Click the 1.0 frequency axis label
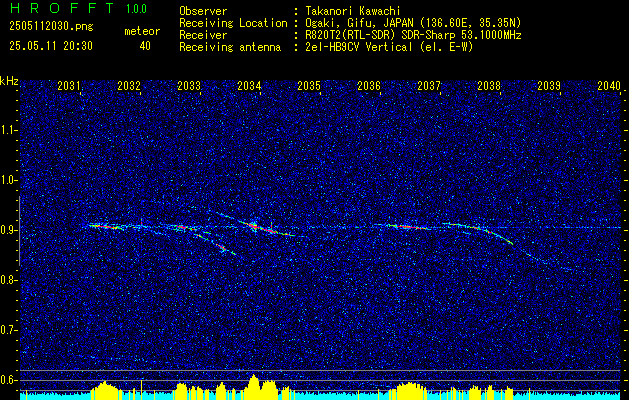Image resolution: width=629 pixels, height=400 pixels. click(x=9, y=181)
